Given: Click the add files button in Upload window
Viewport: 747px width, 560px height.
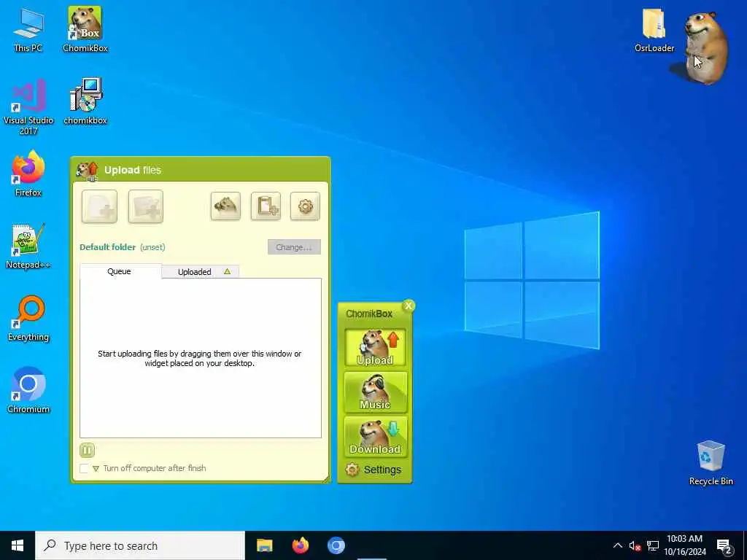Looking at the screenshot, I should 99,206.
